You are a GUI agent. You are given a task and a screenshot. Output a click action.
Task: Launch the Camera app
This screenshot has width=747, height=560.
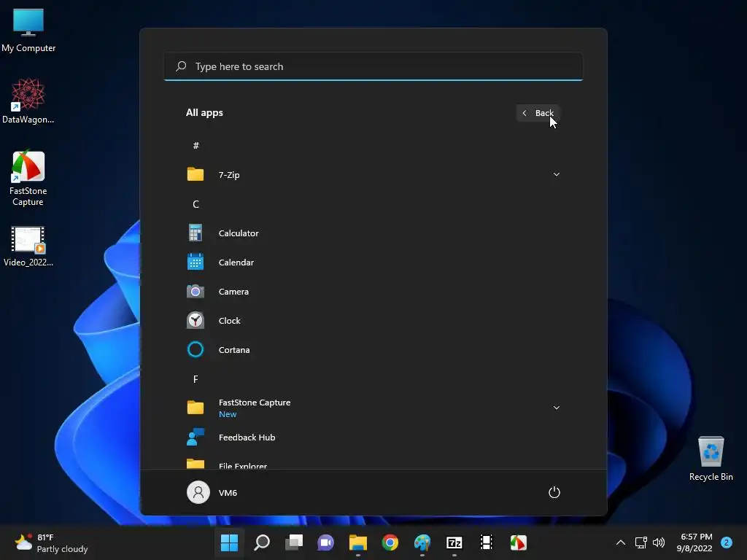click(373, 292)
